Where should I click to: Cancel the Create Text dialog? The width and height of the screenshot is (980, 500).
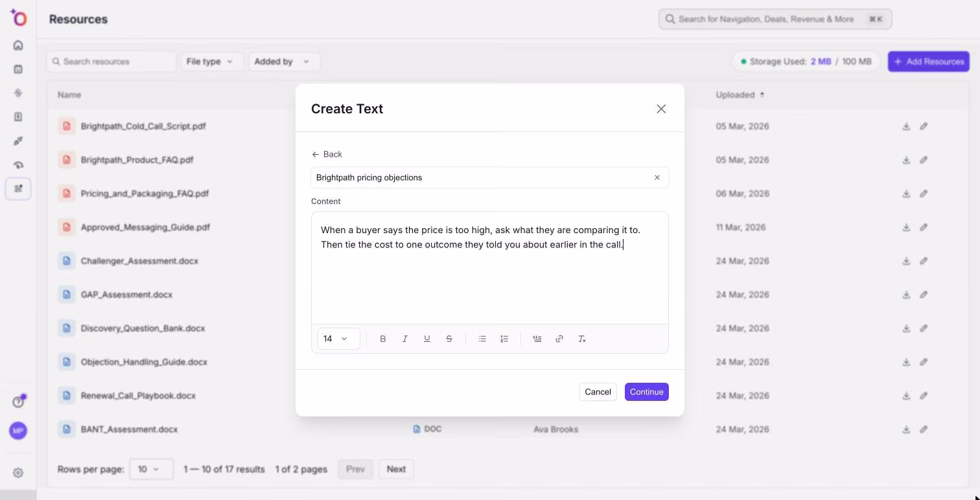pyautogui.click(x=598, y=392)
